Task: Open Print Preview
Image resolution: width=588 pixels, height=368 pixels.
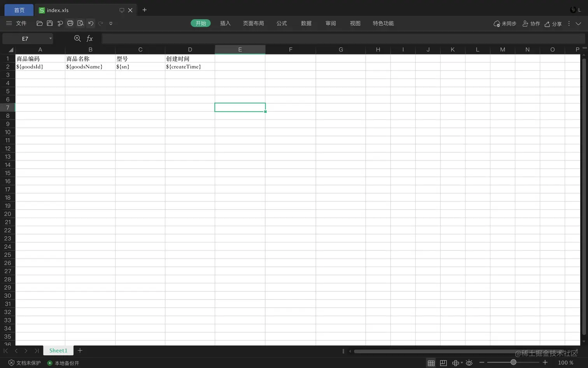Action: (80, 23)
